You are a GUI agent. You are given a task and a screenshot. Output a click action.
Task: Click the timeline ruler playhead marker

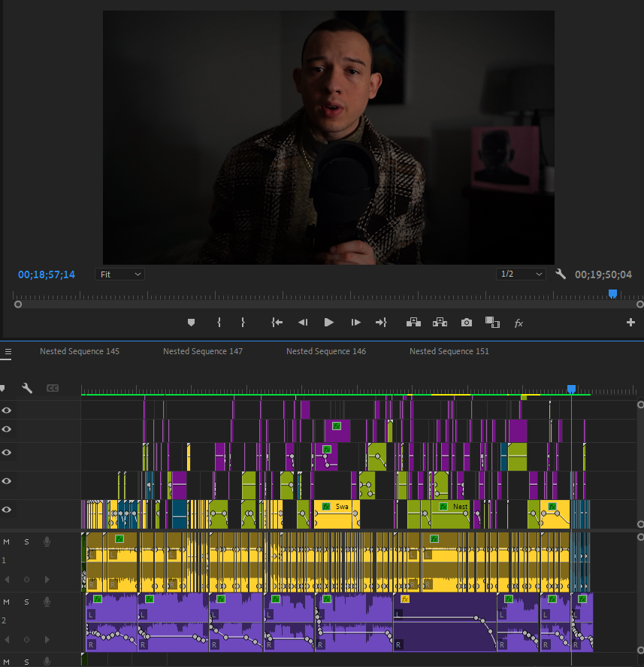(x=571, y=389)
